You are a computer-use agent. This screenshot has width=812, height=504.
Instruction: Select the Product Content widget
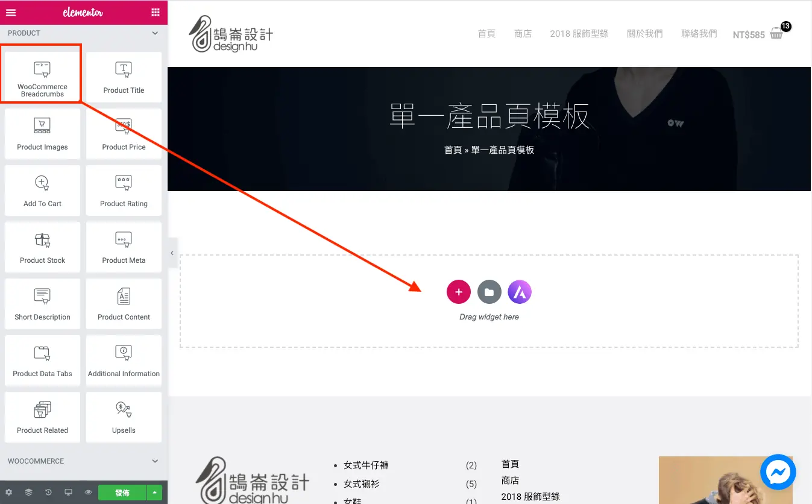(124, 304)
